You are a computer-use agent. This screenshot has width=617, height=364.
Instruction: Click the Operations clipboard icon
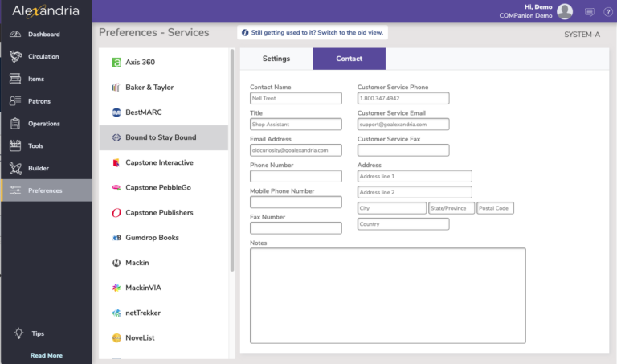(15, 124)
